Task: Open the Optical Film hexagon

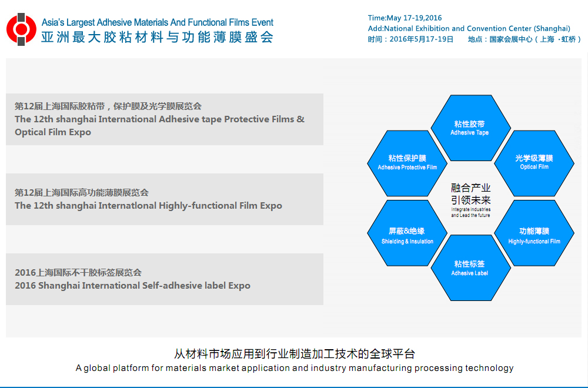Action: pos(534,162)
